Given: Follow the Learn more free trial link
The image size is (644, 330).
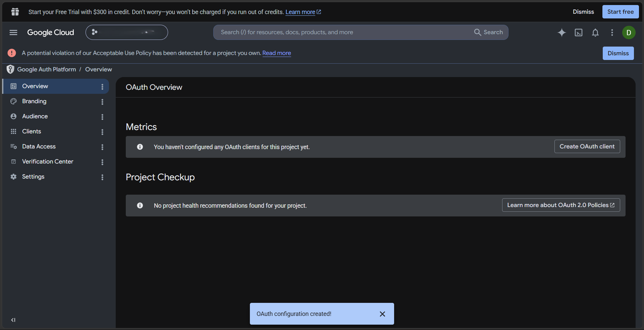Looking at the screenshot, I should (303, 12).
